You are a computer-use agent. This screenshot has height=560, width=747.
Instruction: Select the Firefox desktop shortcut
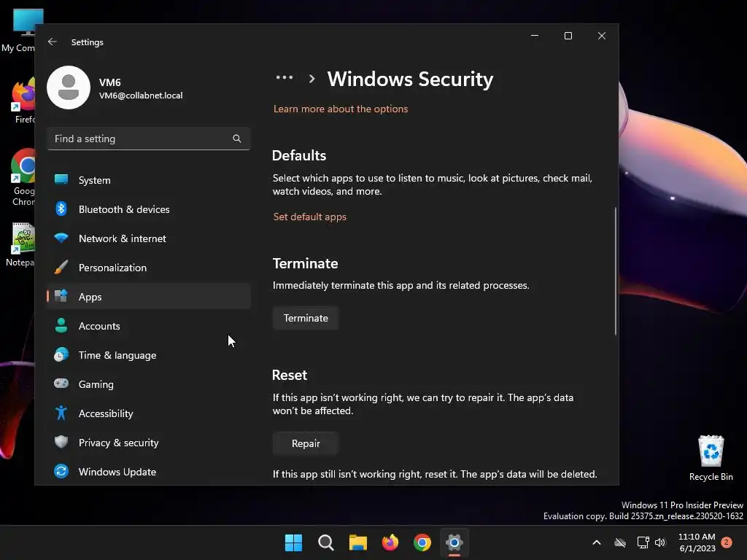23,101
